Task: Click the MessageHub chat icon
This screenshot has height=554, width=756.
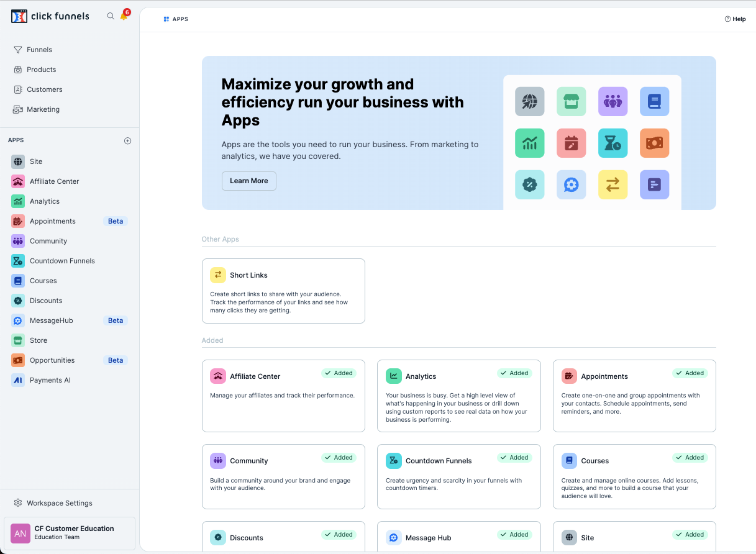Action: (x=17, y=320)
